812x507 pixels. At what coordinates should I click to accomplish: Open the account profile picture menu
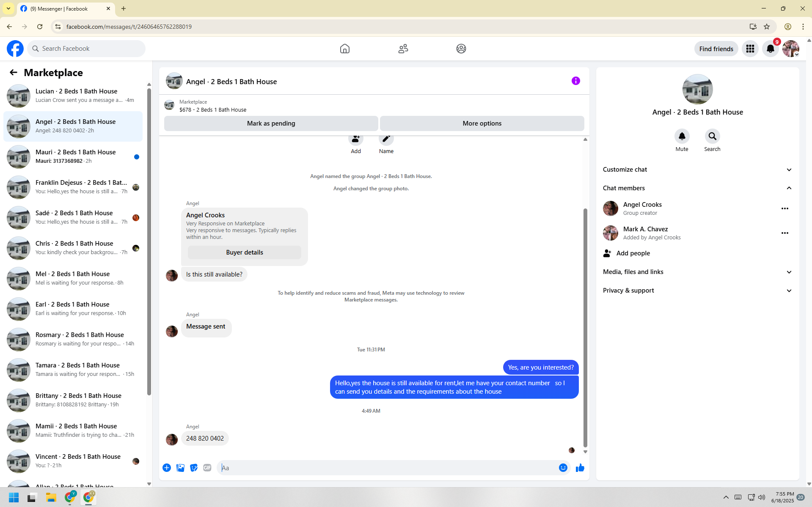click(791, 49)
